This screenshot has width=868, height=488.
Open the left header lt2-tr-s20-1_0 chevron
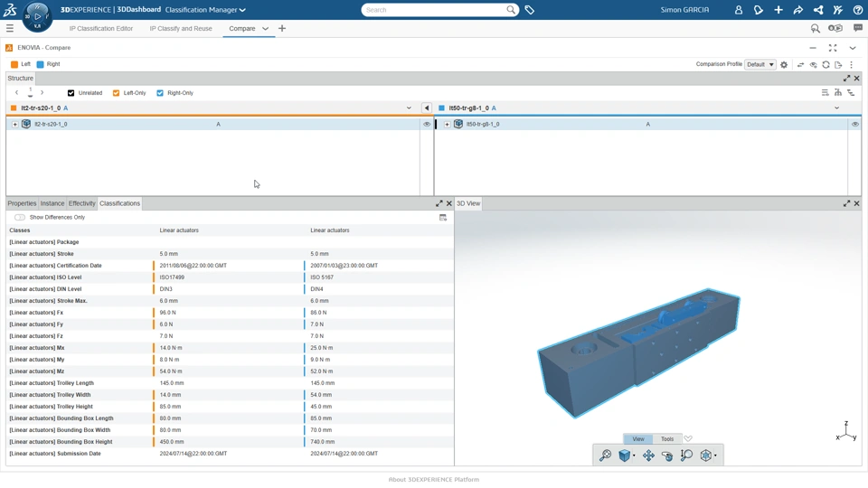click(409, 108)
